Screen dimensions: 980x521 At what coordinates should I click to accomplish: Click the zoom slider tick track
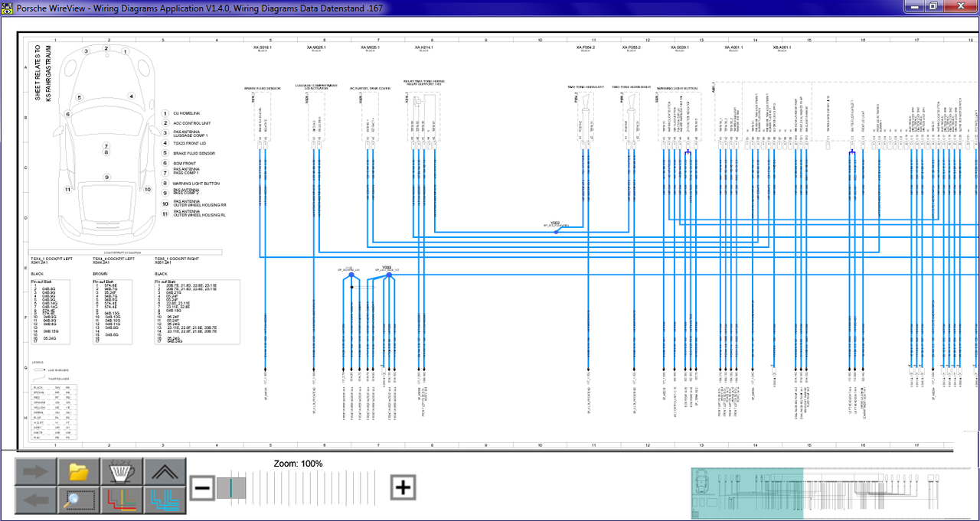[302, 488]
